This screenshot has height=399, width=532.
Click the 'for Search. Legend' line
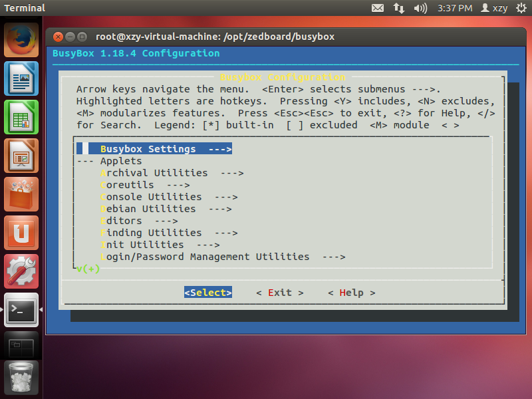268,125
